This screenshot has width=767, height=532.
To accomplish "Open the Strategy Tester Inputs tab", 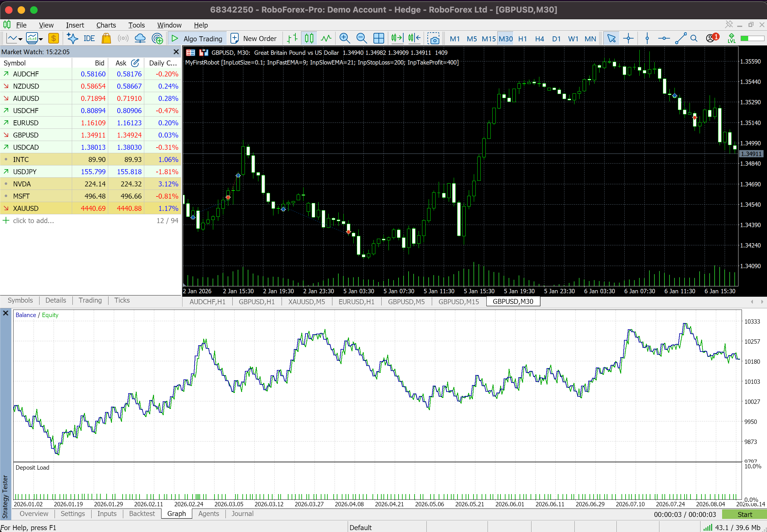I will (107, 514).
